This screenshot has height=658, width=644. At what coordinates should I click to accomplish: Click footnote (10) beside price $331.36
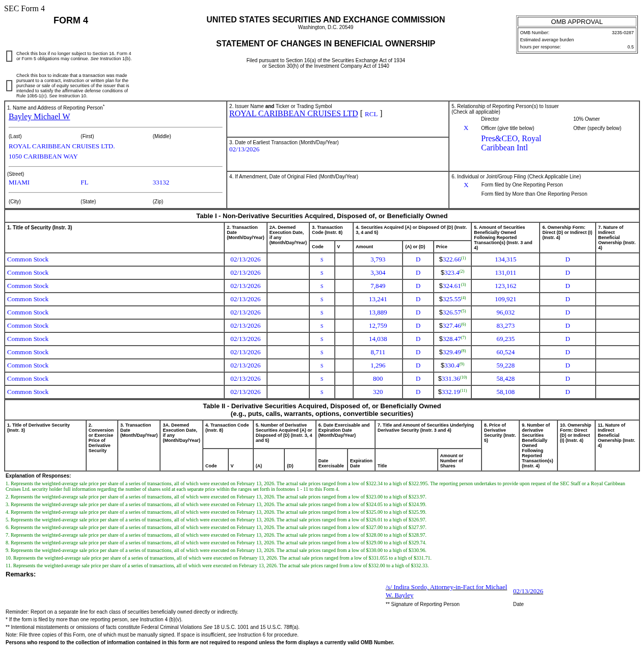[x=464, y=377]
